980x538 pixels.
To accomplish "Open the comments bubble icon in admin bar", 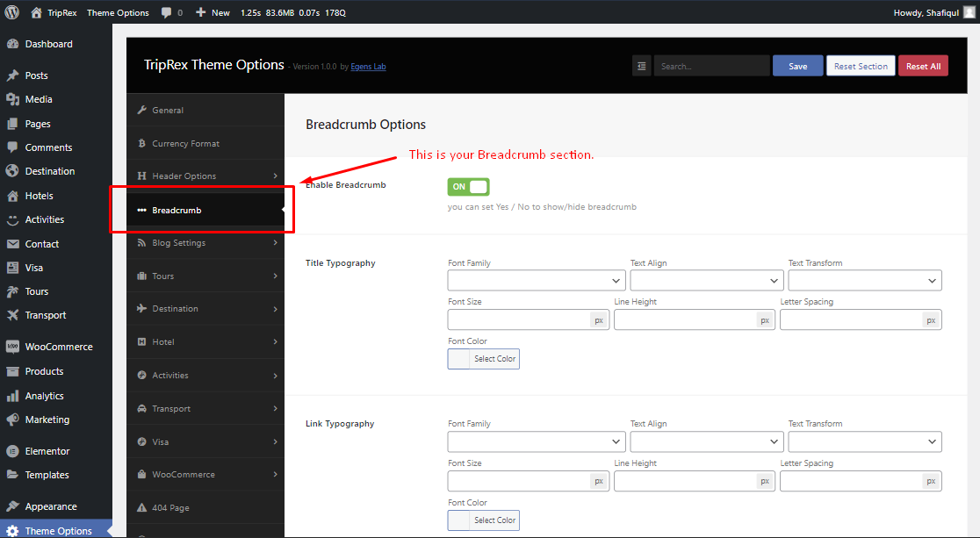I will [x=166, y=12].
